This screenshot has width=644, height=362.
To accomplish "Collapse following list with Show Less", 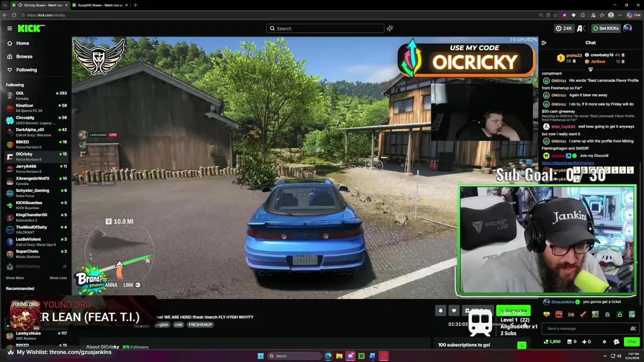I will 58,278.
